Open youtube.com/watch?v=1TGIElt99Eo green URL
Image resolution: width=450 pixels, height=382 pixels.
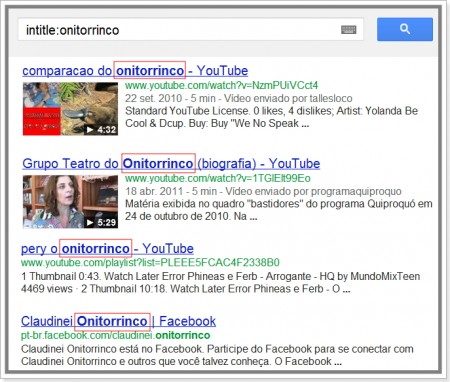tap(218, 178)
